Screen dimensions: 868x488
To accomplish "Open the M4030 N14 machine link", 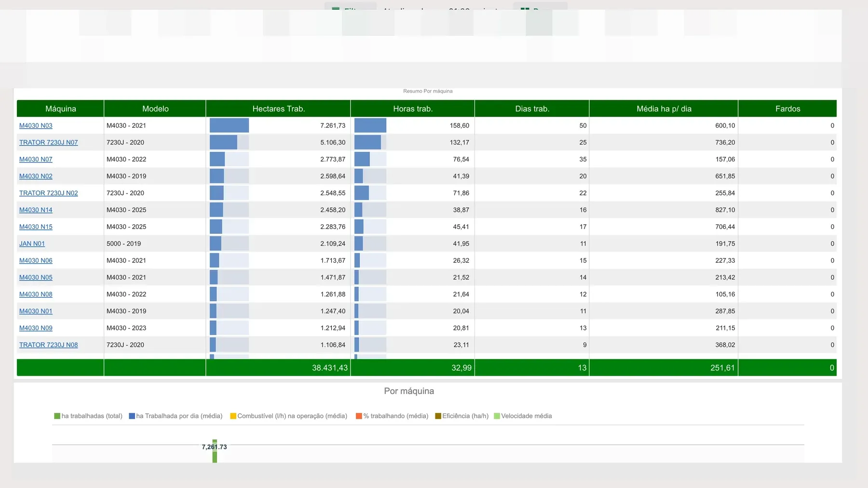I will pyautogui.click(x=36, y=210).
